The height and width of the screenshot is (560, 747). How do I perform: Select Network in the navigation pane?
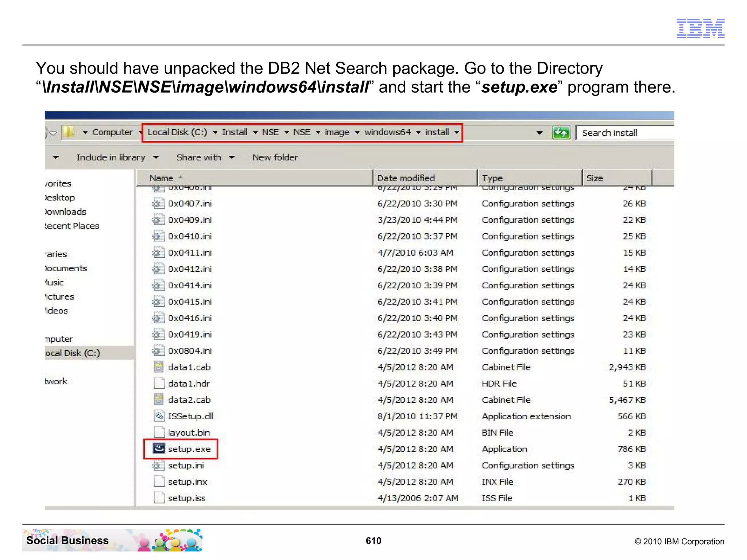(x=56, y=381)
